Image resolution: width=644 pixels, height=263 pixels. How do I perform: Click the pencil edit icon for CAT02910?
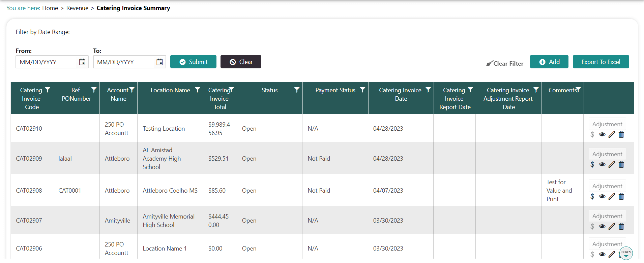pyautogui.click(x=612, y=134)
